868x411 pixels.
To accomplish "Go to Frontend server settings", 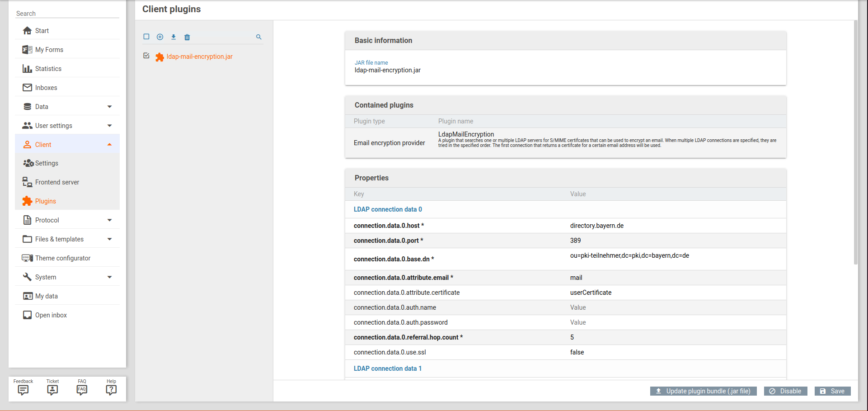I will coord(57,182).
